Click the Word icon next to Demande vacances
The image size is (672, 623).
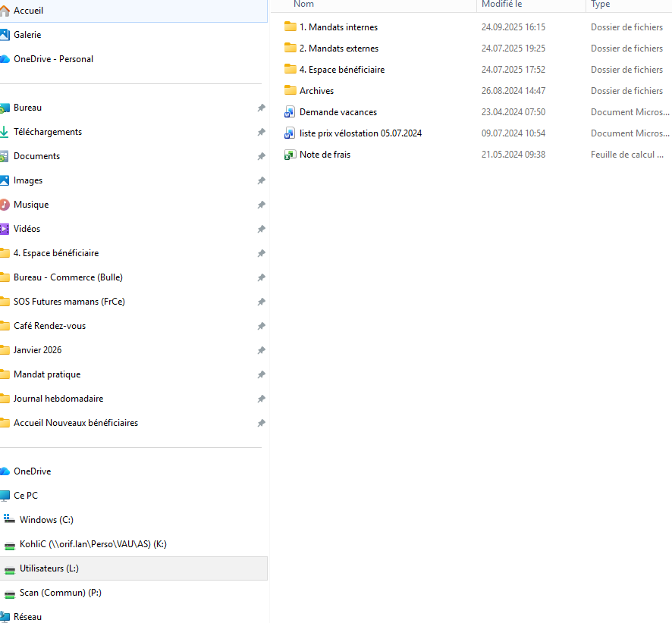[289, 112]
